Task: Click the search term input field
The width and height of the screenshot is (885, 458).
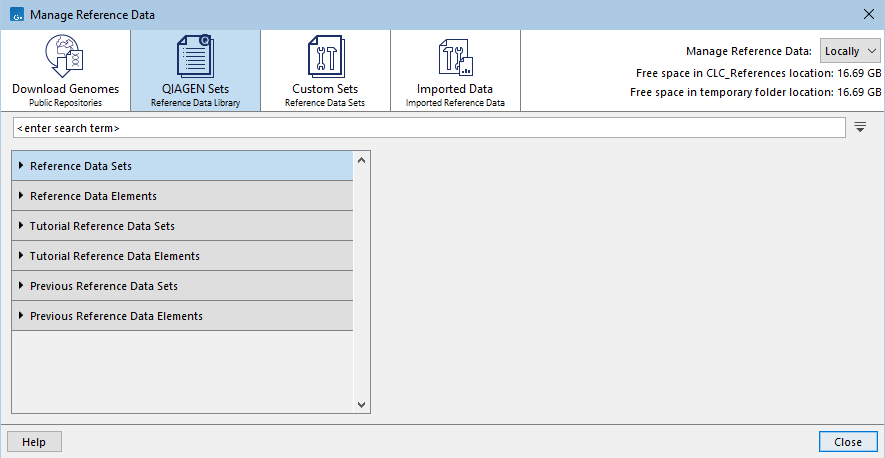Action: 430,128
